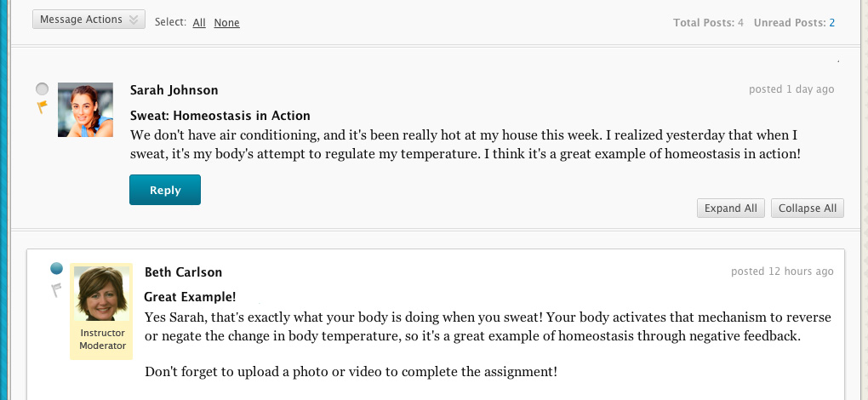The width and height of the screenshot is (868, 400).
Task: Click the Message Actions double-chevron arrow
Action: [x=134, y=20]
